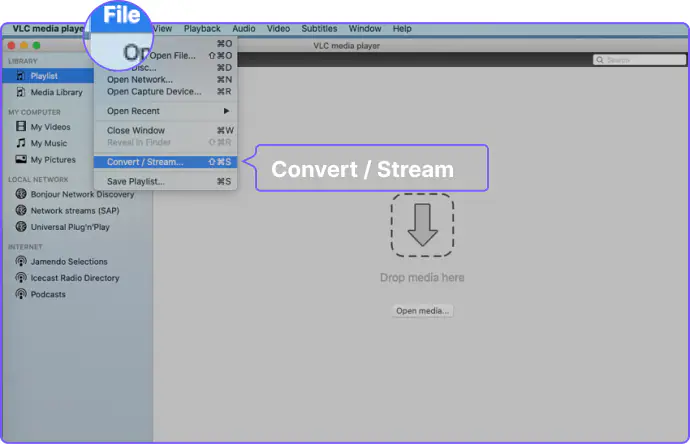This screenshot has width=690, height=444.
Task: Open the Help menu
Action: pos(402,29)
